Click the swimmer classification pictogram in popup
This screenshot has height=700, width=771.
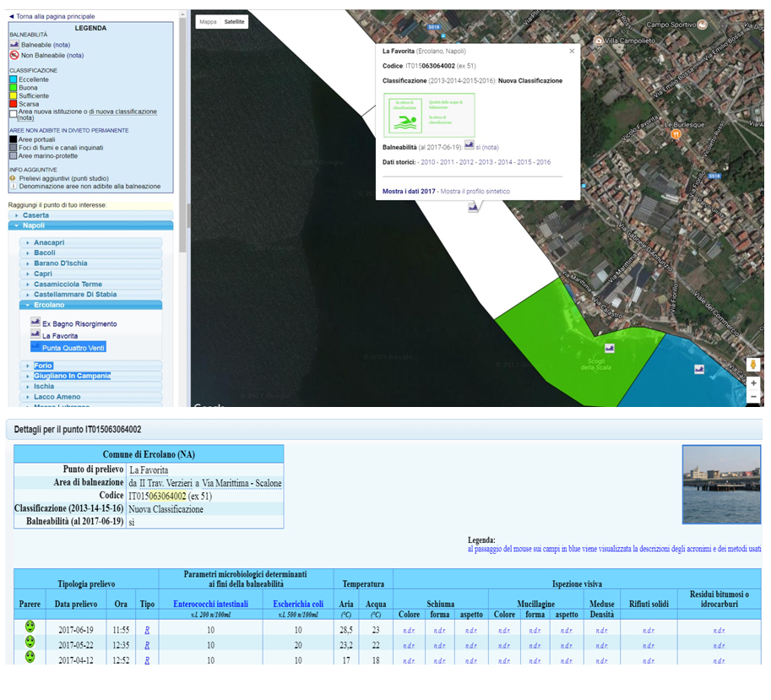pyautogui.click(x=405, y=116)
